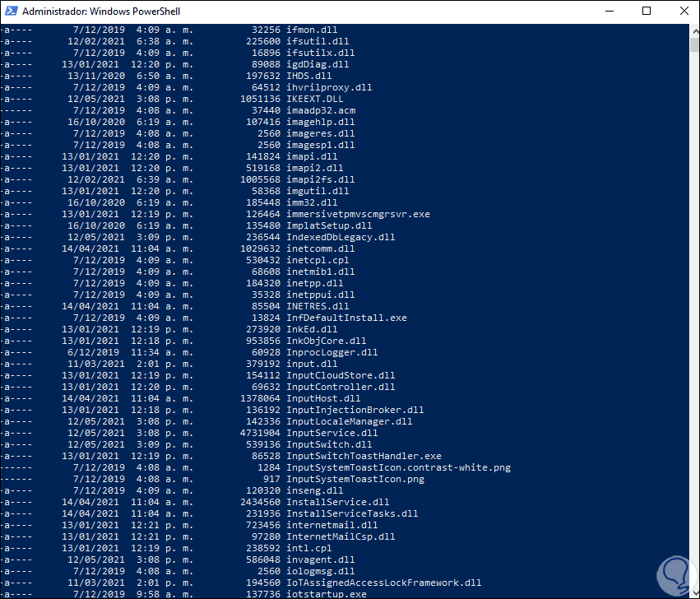Click the file name igdDiag.dll
The height and width of the screenshot is (599, 700).
(318, 65)
